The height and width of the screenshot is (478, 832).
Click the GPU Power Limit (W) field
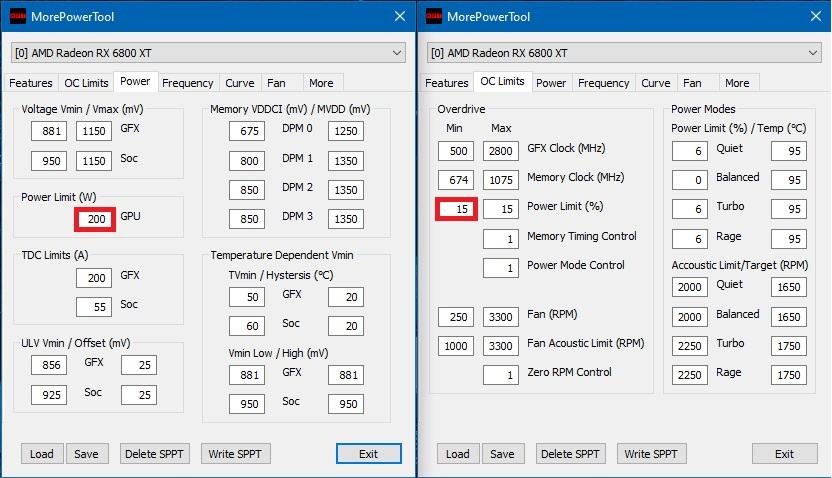pyautogui.click(x=95, y=219)
